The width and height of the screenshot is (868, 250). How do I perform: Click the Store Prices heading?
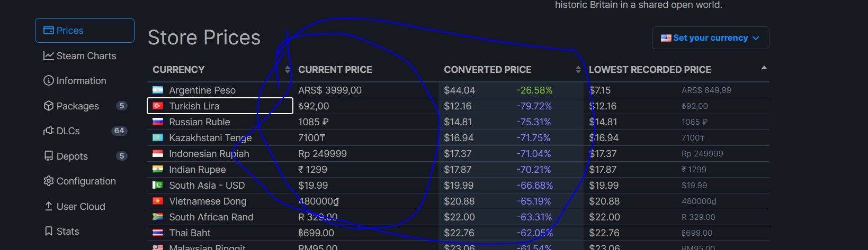coord(204,38)
